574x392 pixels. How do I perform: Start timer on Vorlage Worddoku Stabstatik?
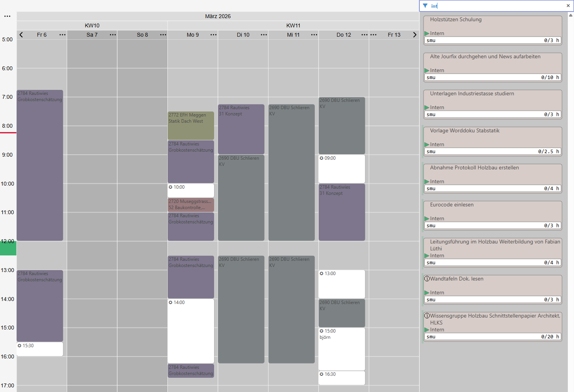[427, 145]
